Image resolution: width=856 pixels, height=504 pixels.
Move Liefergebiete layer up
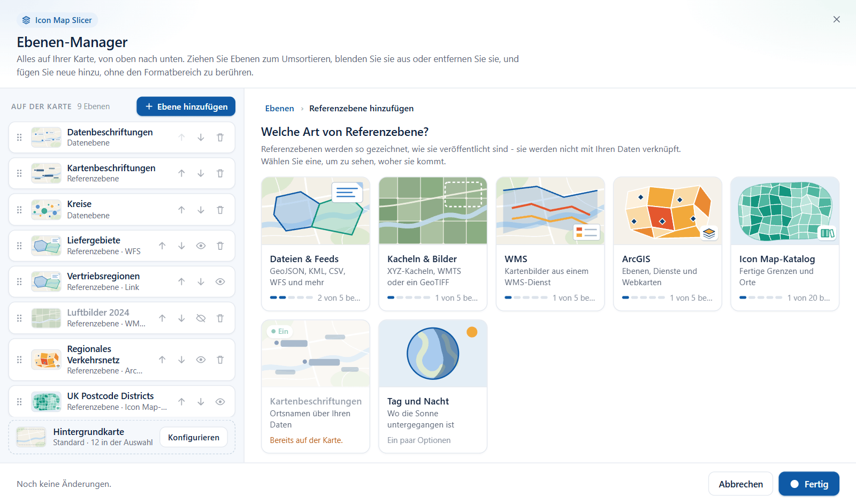(162, 246)
